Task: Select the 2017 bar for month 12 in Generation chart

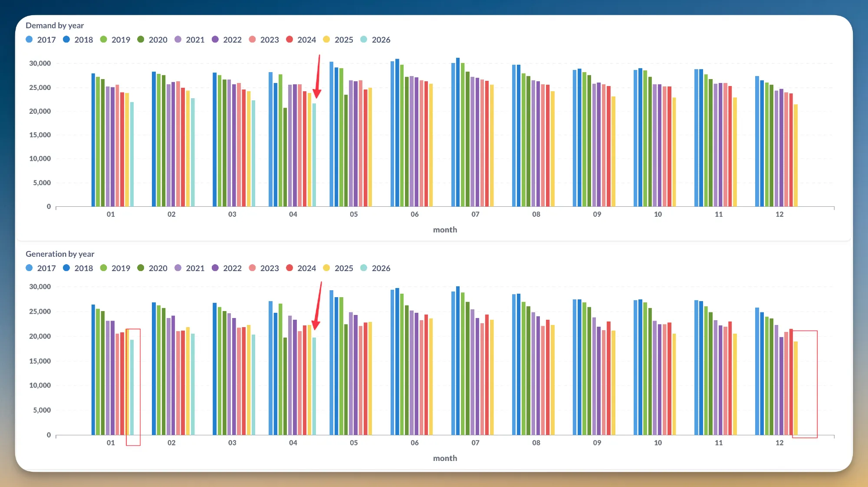Action: (x=757, y=371)
